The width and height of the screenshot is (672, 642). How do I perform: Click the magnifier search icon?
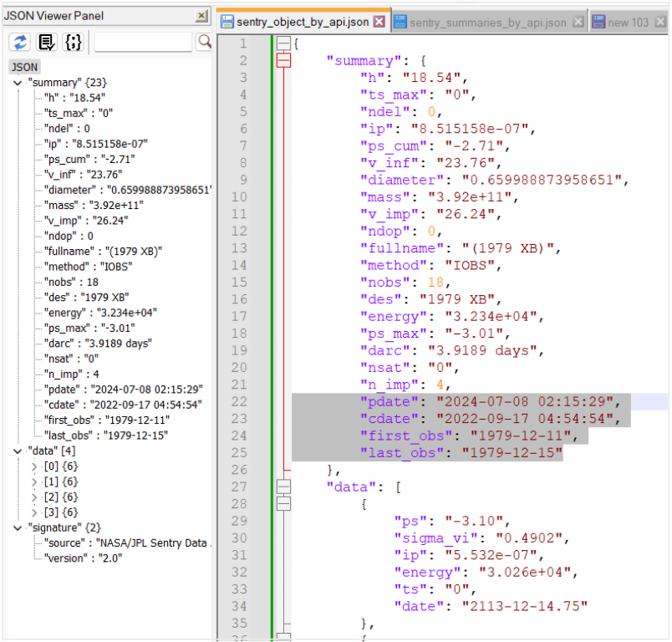pos(205,42)
